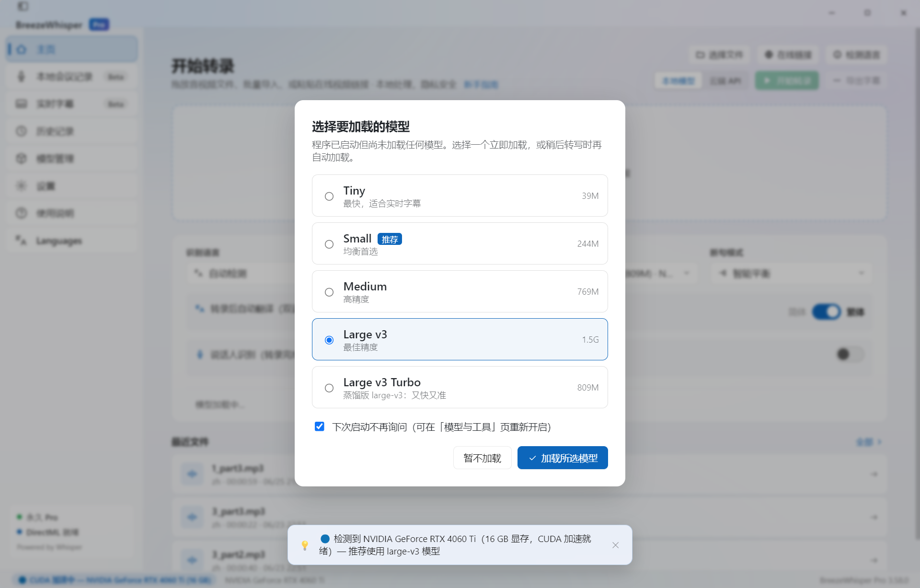Click the home icon in the sidebar

click(x=21, y=49)
